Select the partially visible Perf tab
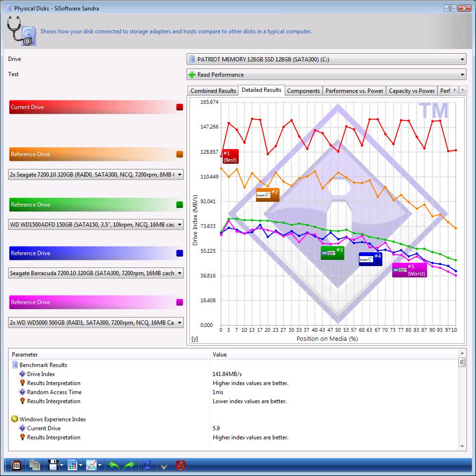Viewport: 476px width, 476px height. click(445, 91)
